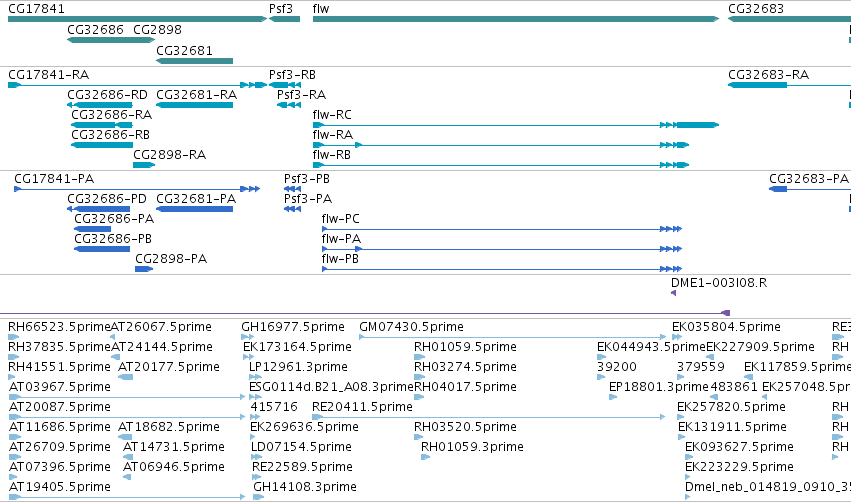Select the AT24144.5prime EST label
851x502 pixels.
coord(162,347)
